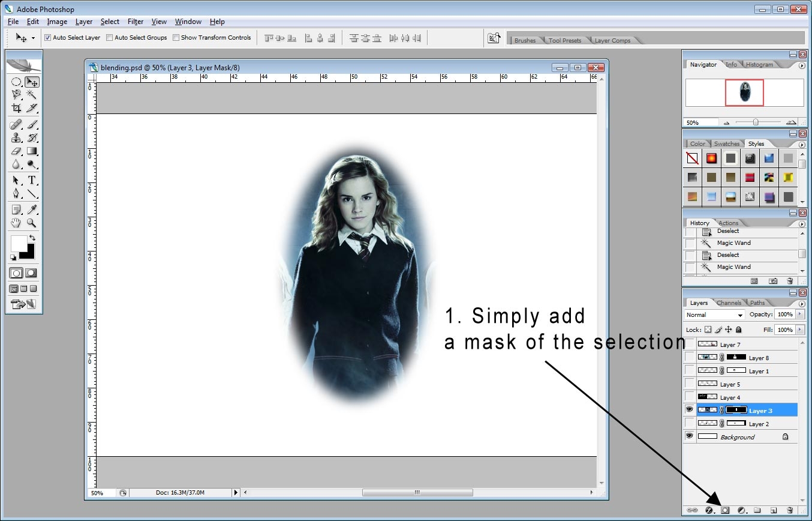Open the Layers panel flyout menu

pyautogui.click(x=802, y=303)
